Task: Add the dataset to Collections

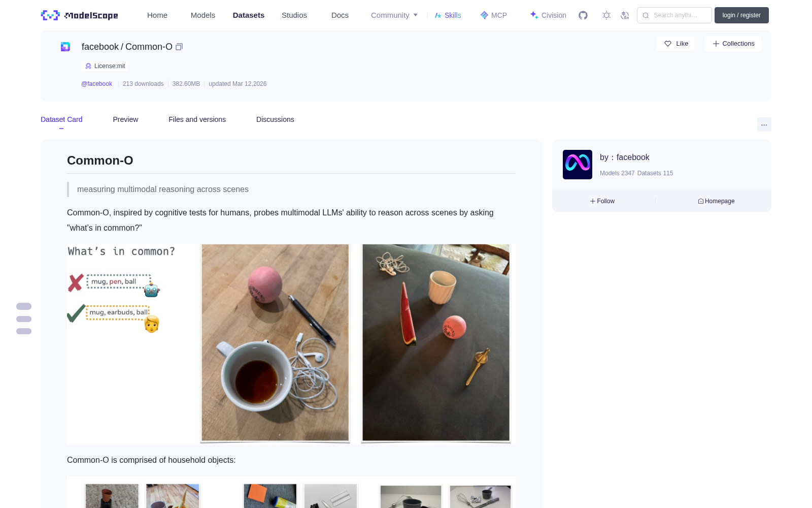Action: tap(733, 44)
